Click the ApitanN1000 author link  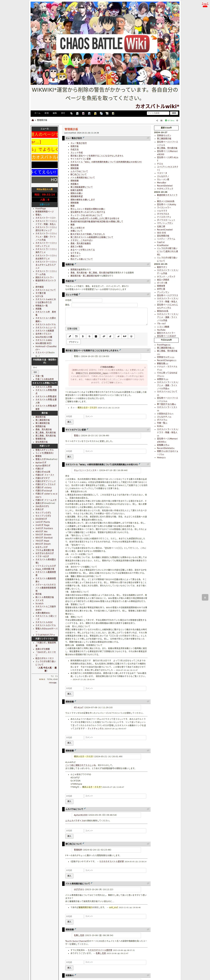pos(81,815)
